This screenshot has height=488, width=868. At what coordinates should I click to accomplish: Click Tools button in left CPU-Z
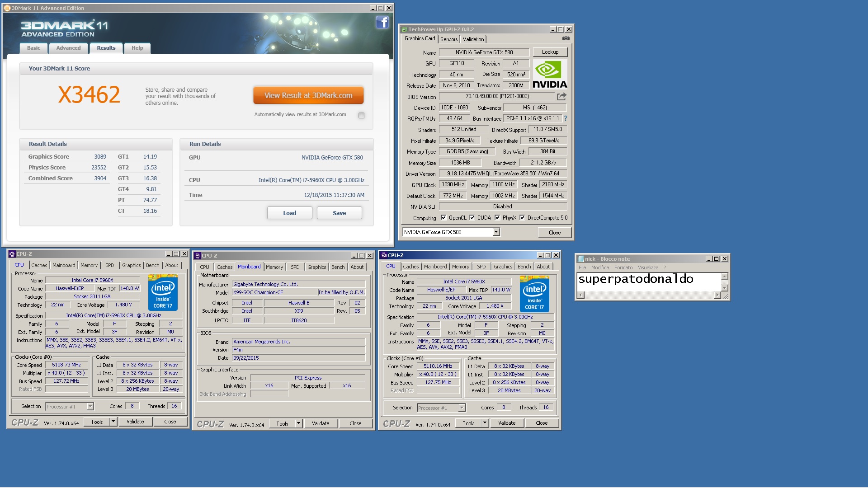click(97, 422)
